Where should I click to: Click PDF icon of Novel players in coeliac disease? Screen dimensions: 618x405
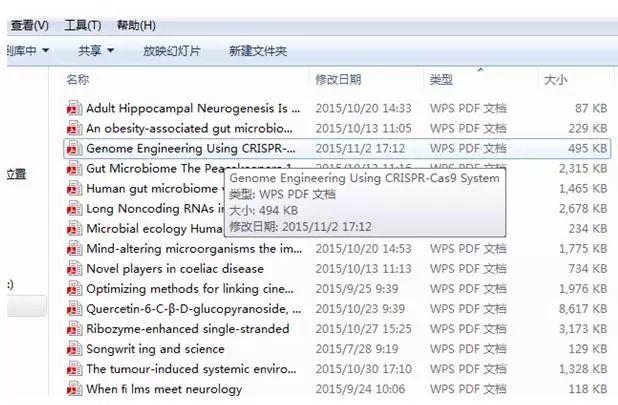pyautogui.click(x=74, y=269)
